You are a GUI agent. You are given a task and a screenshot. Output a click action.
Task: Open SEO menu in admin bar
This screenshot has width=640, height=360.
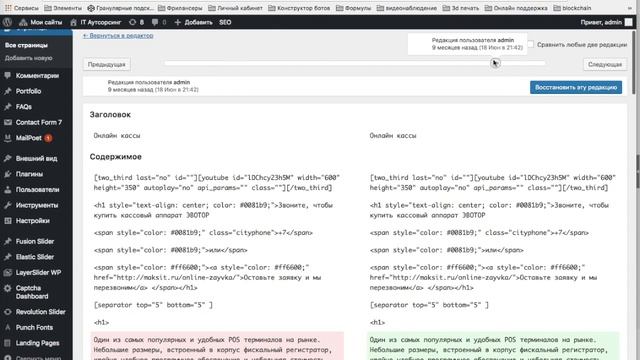(x=225, y=22)
